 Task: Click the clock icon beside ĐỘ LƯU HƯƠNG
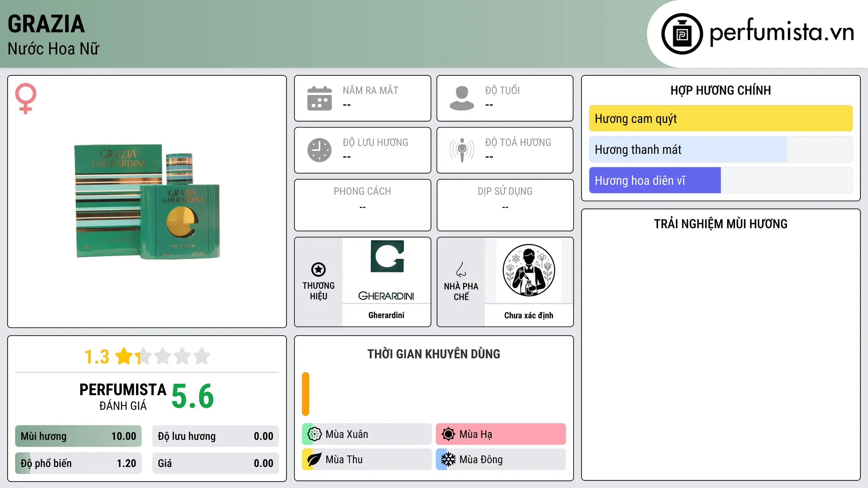(x=320, y=150)
